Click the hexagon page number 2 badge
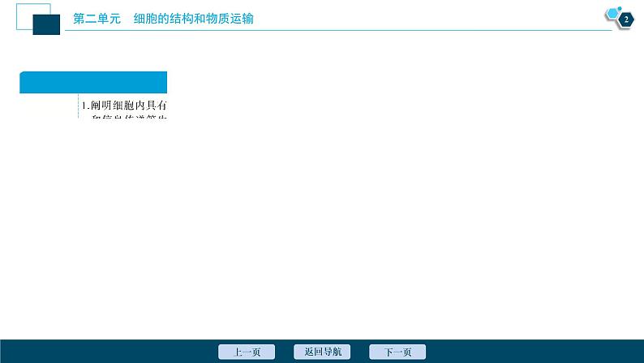 tap(625, 19)
